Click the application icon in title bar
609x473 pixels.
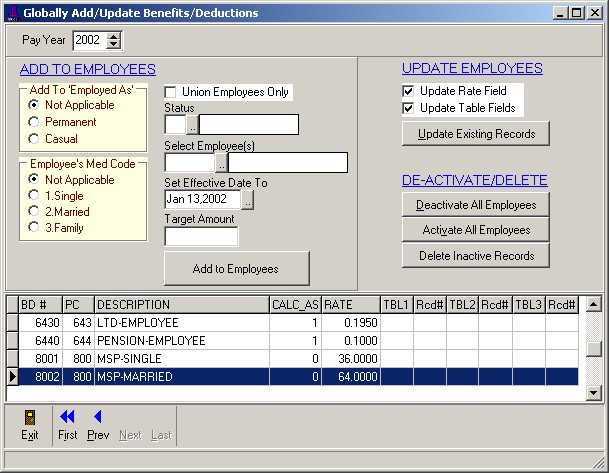(13, 13)
